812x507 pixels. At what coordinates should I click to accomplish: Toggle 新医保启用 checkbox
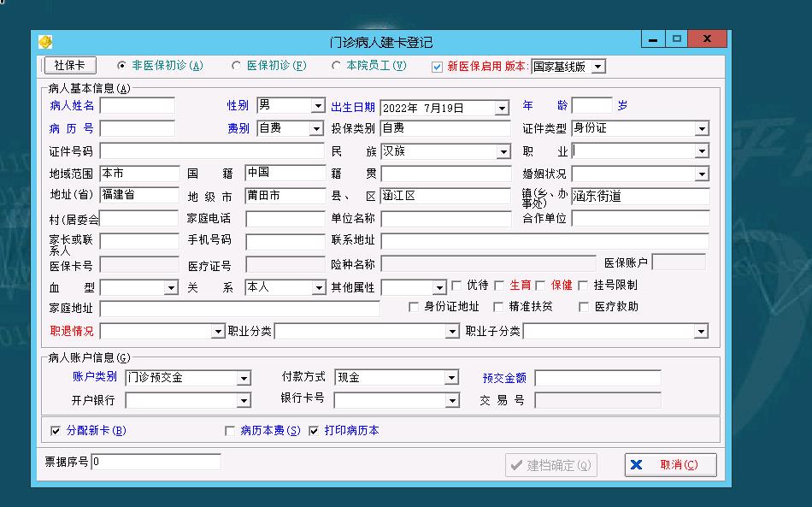tap(437, 67)
